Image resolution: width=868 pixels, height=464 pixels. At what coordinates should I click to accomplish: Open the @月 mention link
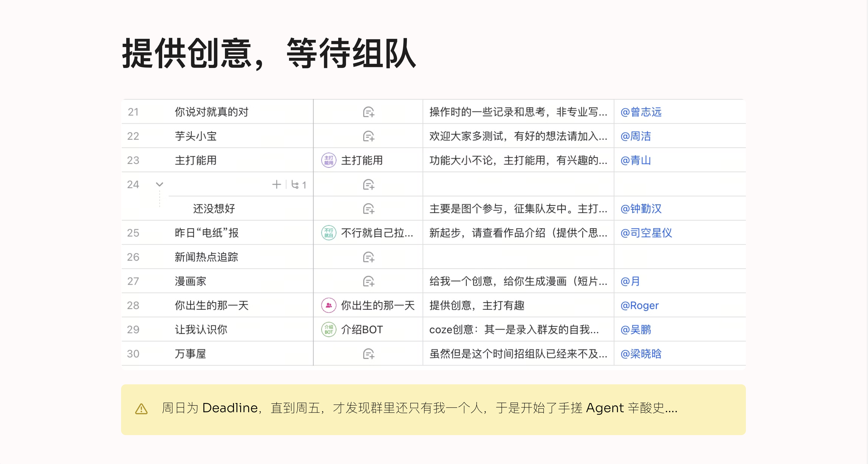point(630,281)
